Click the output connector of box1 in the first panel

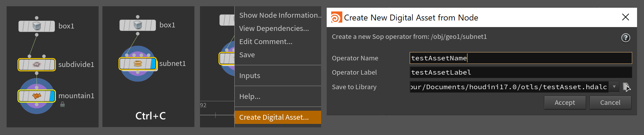37,35
